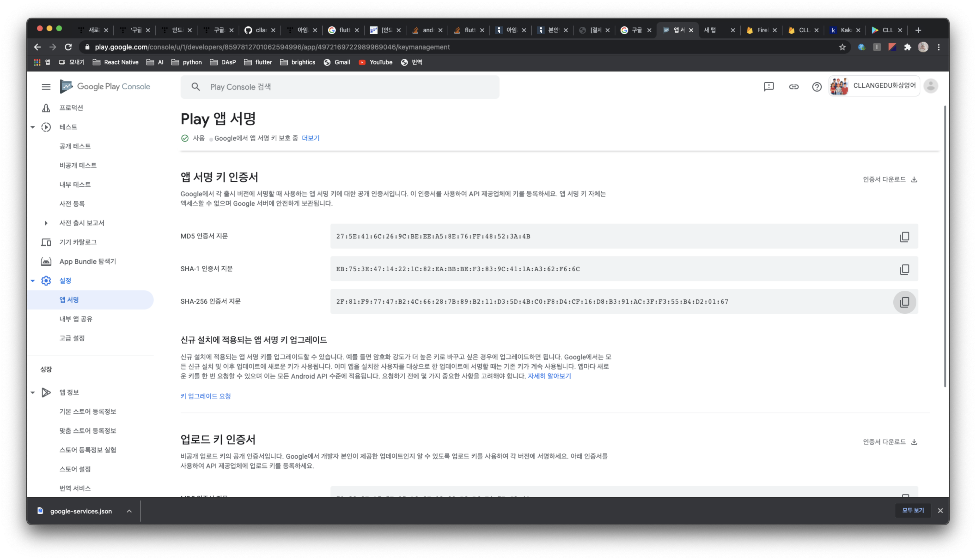Copy the SHA-1 certificate fingerprint
The height and width of the screenshot is (560, 976).
click(904, 269)
